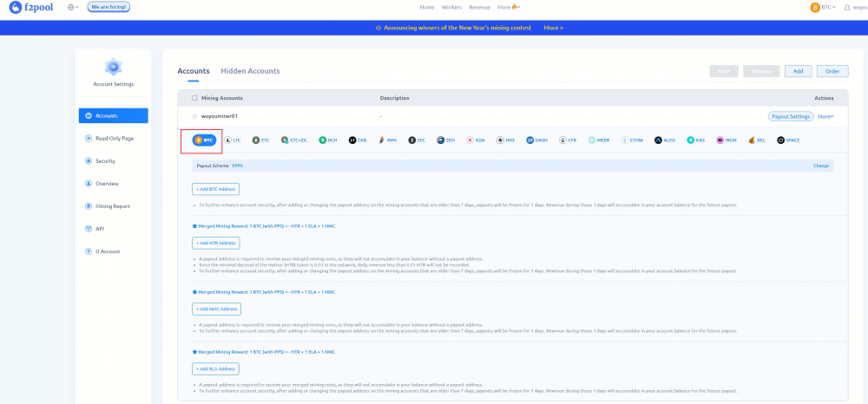Open the API sidebar page
This screenshot has height=404, width=868.
100,229
